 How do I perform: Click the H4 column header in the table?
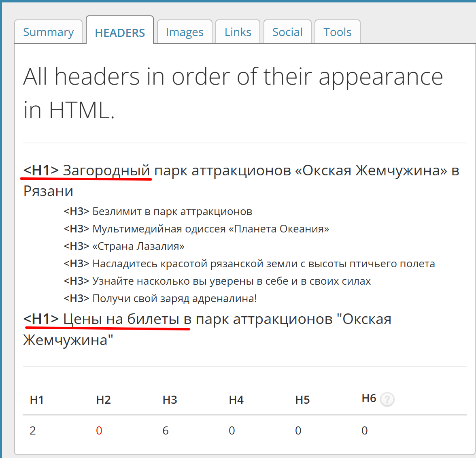click(x=236, y=400)
